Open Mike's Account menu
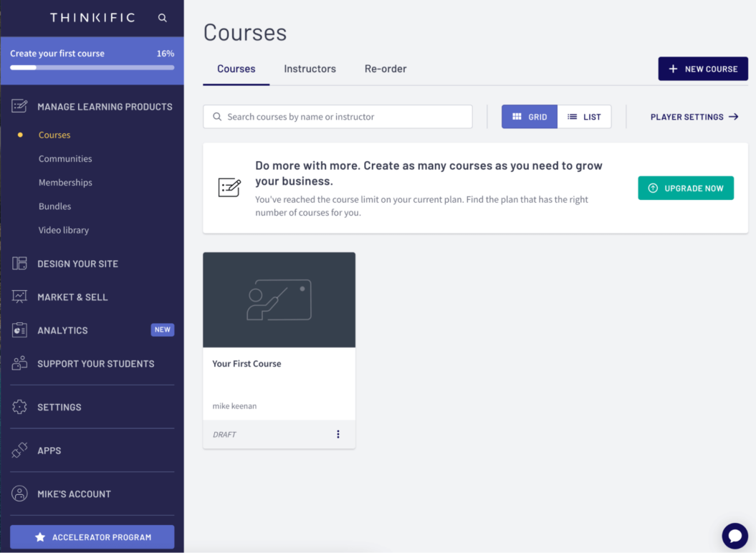The width and height of the screenshot is (756, 553). [x=75, y=494]
